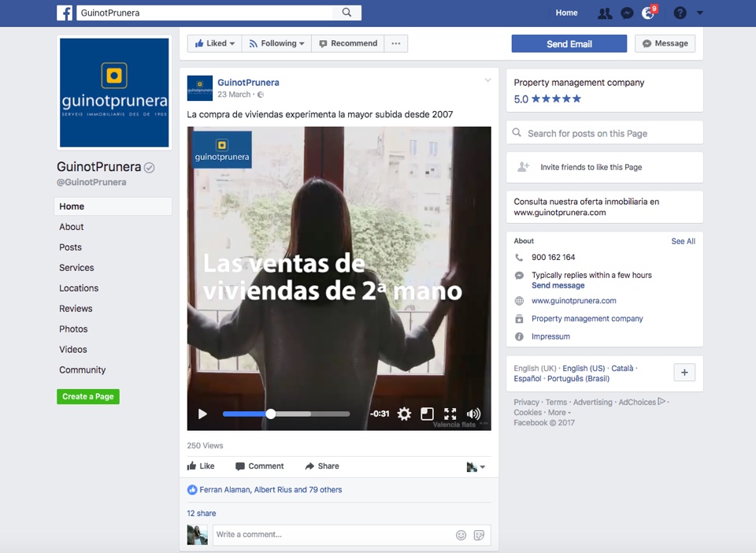
Task: Click the Comment button under the post
Action: point(259,466)
